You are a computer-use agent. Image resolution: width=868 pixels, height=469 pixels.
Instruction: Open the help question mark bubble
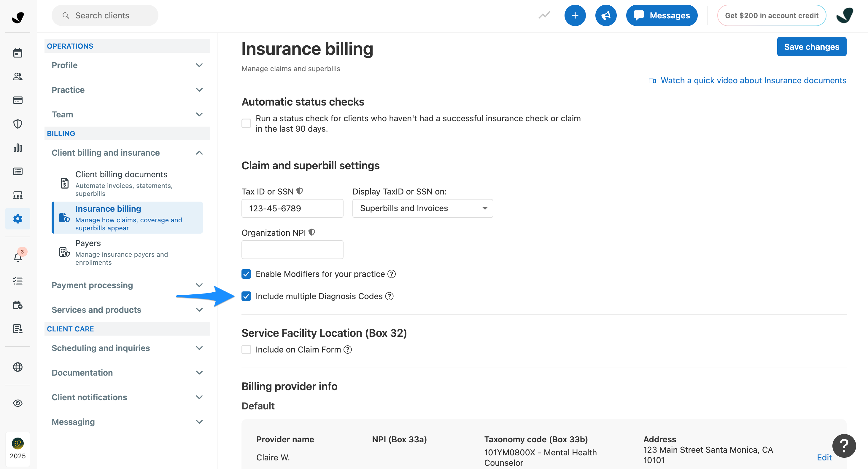(x=844, y=446)
